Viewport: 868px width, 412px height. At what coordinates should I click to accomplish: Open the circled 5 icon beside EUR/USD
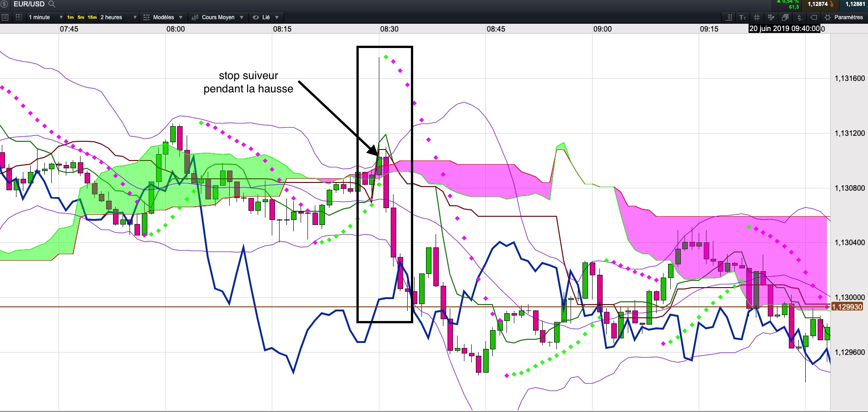[x=5, y=4]
